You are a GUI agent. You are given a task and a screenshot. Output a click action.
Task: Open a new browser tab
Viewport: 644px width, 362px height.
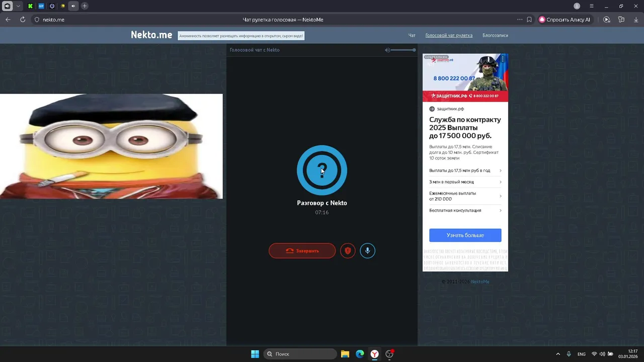point(85,6)
